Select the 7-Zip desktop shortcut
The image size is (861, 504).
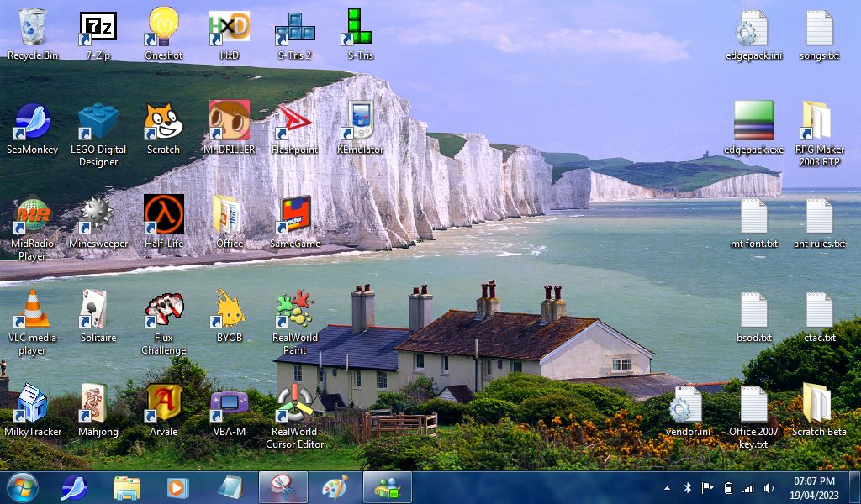98,27
